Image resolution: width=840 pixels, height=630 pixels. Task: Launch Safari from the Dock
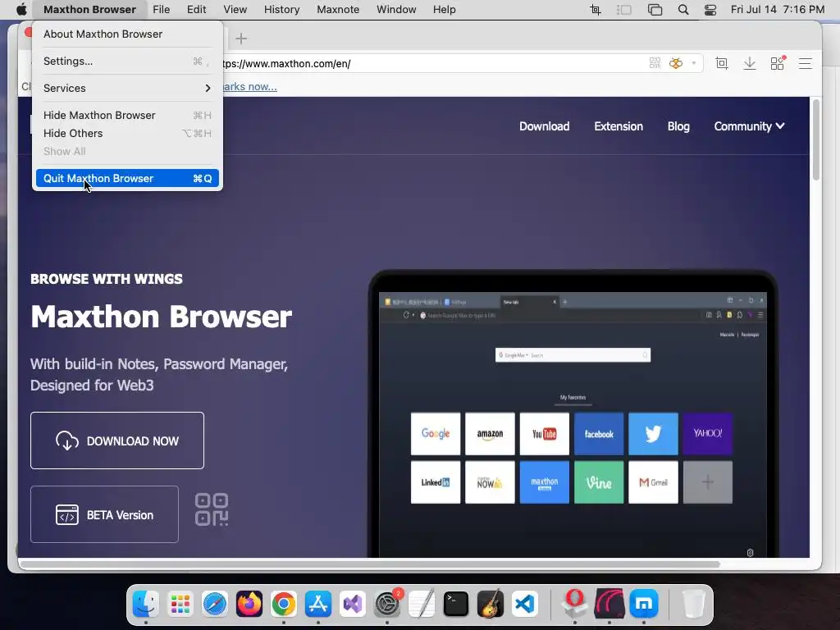coord(215,605)
